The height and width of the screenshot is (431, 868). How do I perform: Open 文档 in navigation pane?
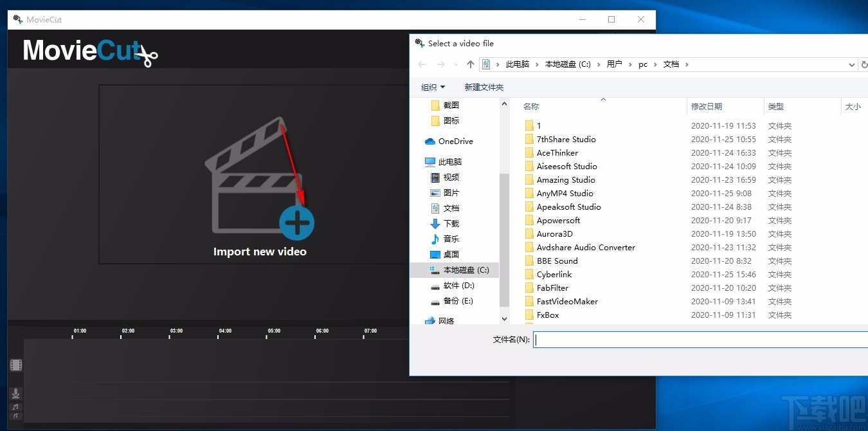pyautogui.click(x=445, y=208)
